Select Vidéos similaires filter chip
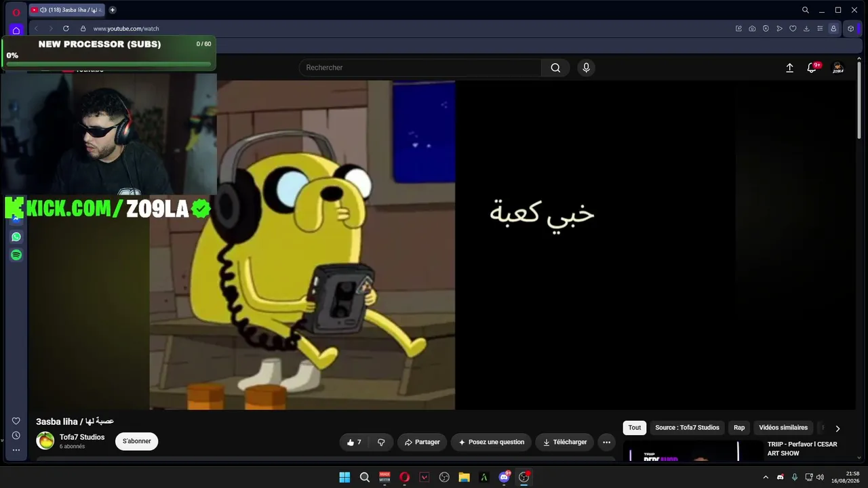 click(783, 428)
